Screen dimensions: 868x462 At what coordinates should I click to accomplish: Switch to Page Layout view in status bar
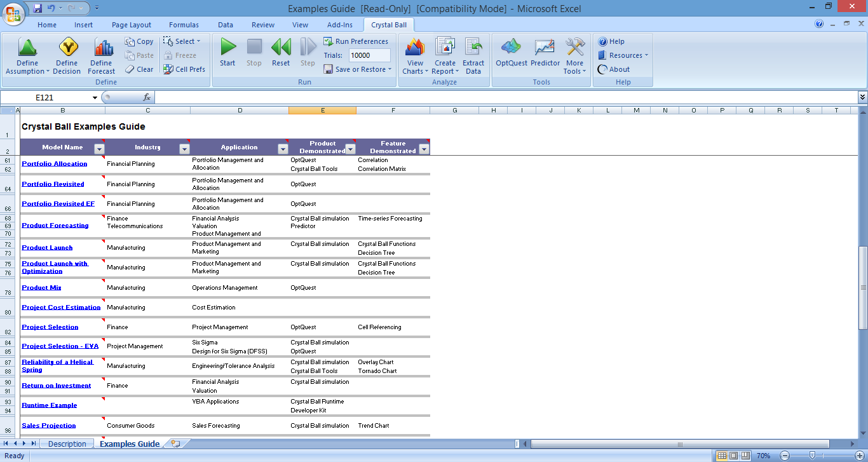733,456
